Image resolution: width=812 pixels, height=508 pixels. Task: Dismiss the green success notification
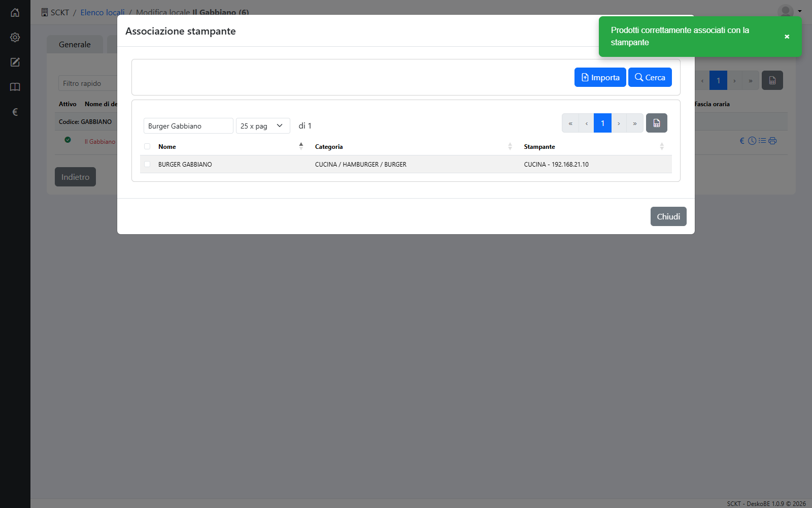coord(787,37)
